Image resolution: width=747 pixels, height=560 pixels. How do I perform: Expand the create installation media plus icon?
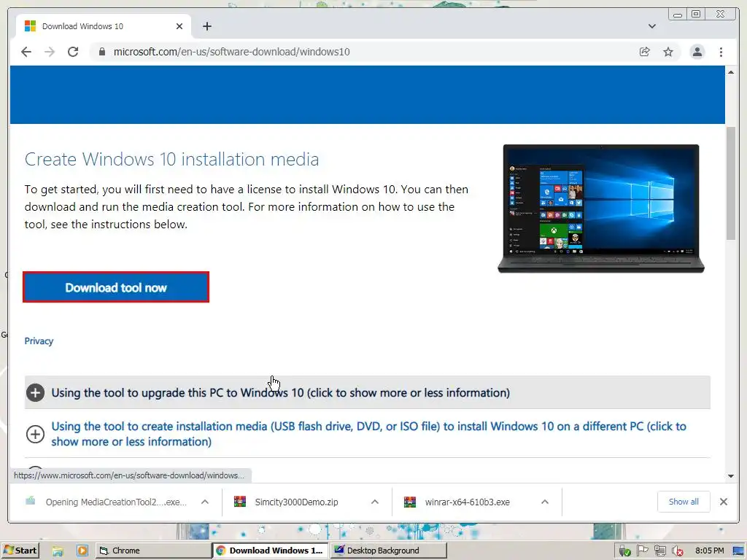35,434
